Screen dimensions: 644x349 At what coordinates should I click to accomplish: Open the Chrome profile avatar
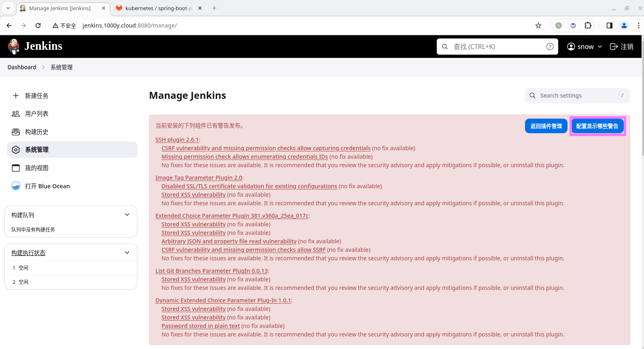(x=624, y=26)
